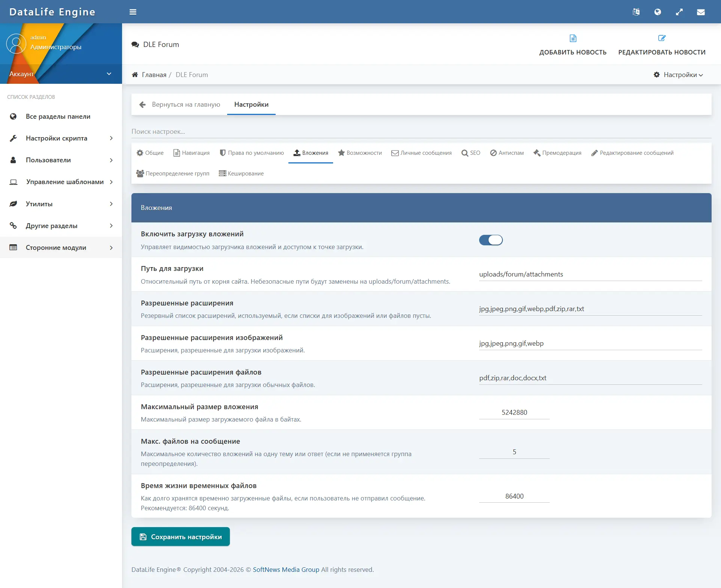Toggle fullscreen with the expand arrows icon

pyautogui.click(x=679, y=12)
